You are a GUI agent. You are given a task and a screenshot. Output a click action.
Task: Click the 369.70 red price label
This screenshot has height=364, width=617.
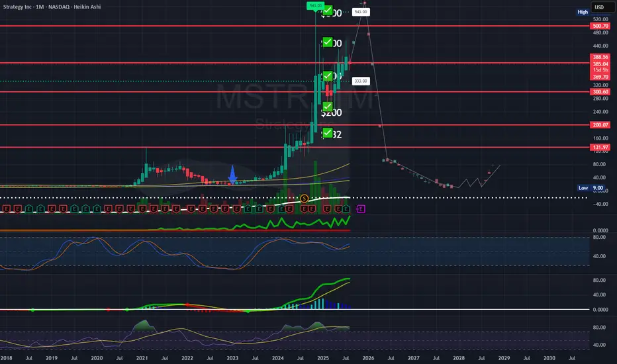pyautogui.click(x=600, y=77)
